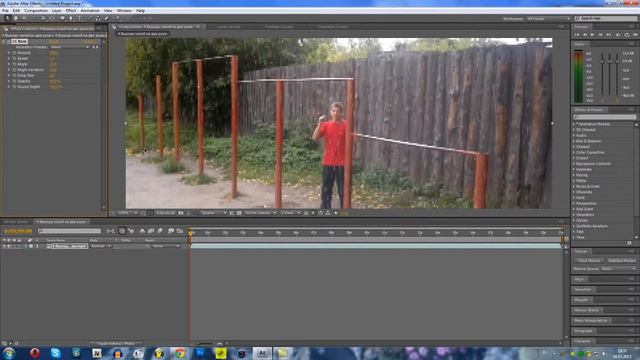Open the Animation Presets dropdown
This screenshot has height=360, width=640.
pos(69,47)
